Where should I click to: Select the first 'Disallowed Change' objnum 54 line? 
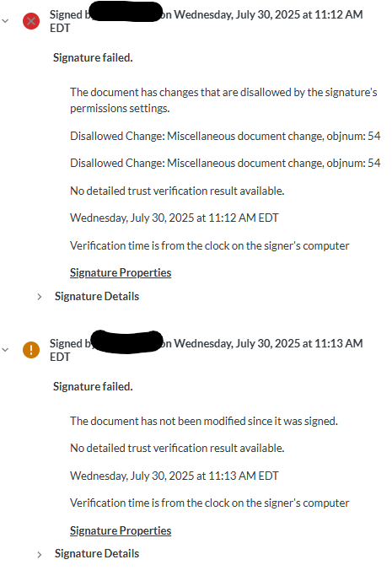[225, 136]
